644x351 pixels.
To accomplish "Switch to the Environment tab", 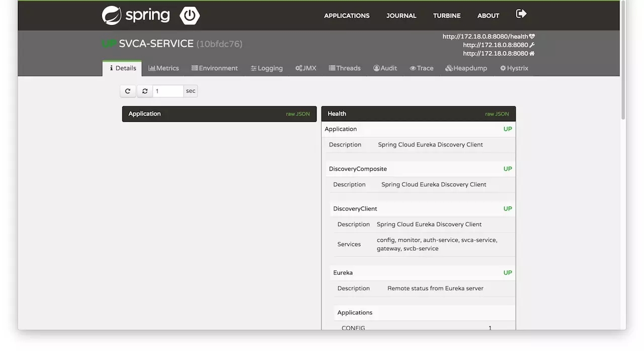I will tap(214, 68).
